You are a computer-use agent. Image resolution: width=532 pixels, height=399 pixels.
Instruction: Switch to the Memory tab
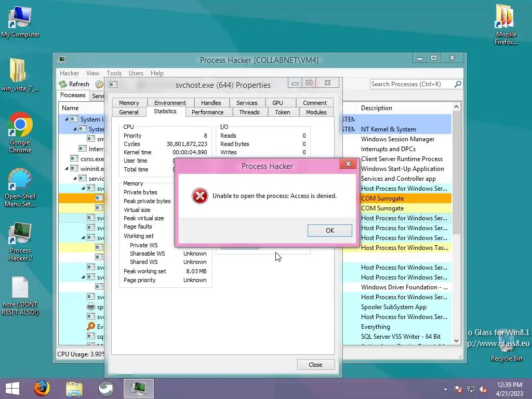pyautogui.click(x=129, y=103)
